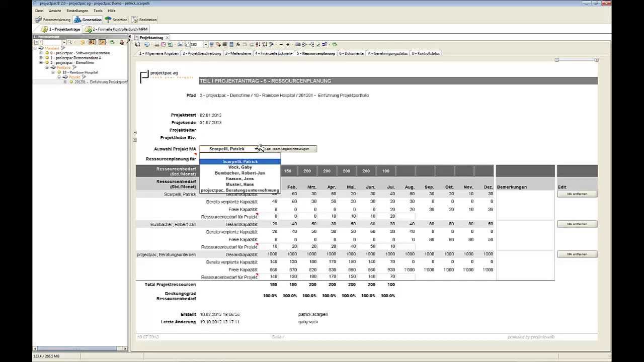
Task: Select Haasen, Jens in dropdown list
Action: [x=240, y=178]
